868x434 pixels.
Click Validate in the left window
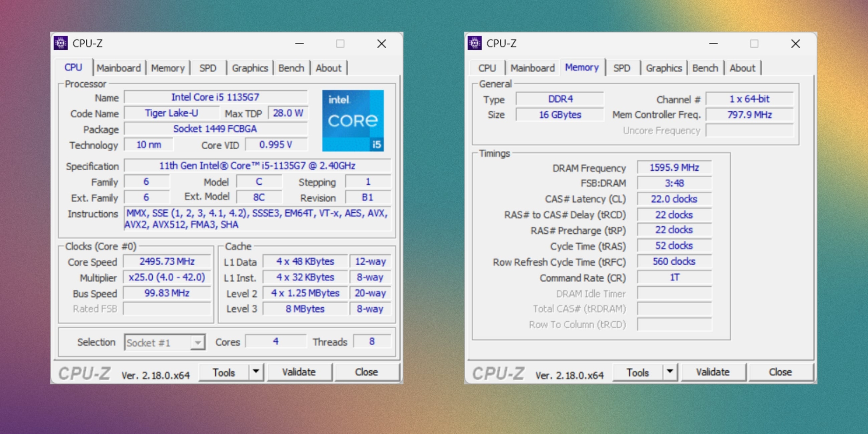(x=300, y=372)
